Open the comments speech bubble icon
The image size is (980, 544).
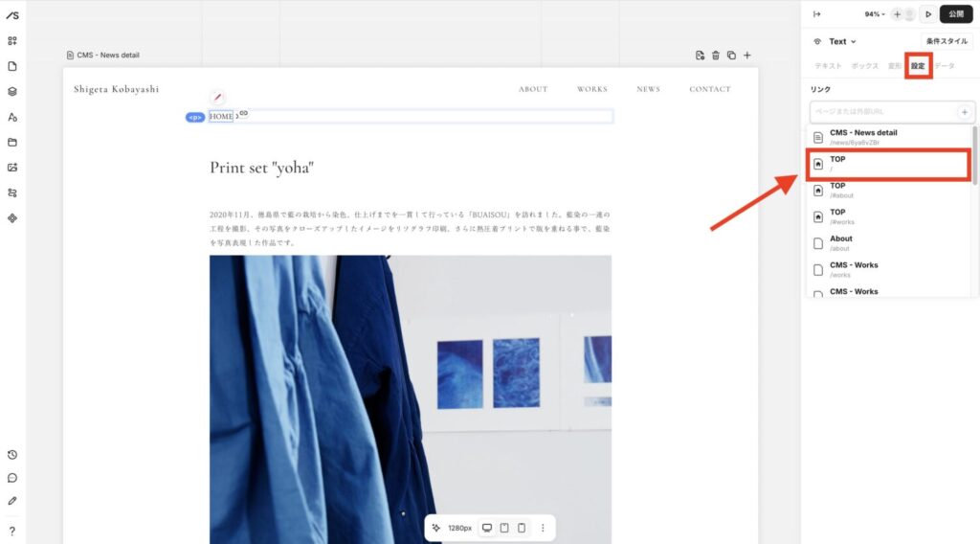pos(12,478)
